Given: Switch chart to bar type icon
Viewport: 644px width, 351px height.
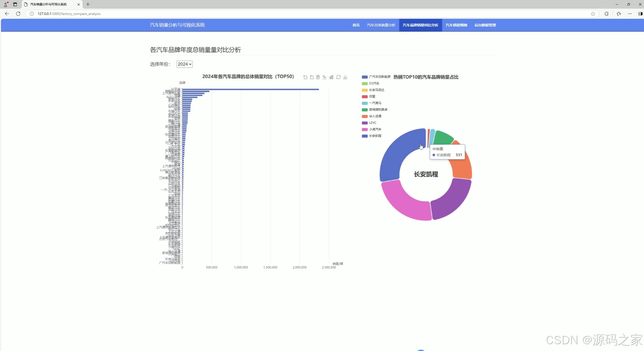Looking at the screenshot, I should pos(331,77).
